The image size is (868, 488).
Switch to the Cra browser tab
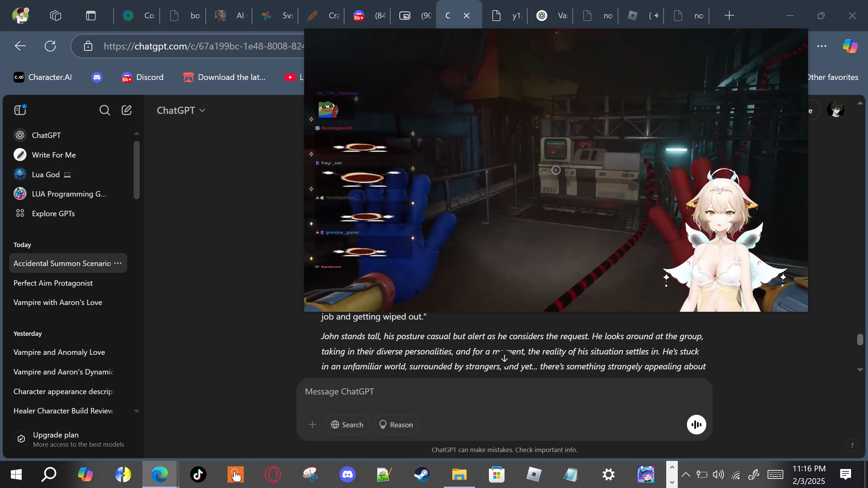coord(322,16)
